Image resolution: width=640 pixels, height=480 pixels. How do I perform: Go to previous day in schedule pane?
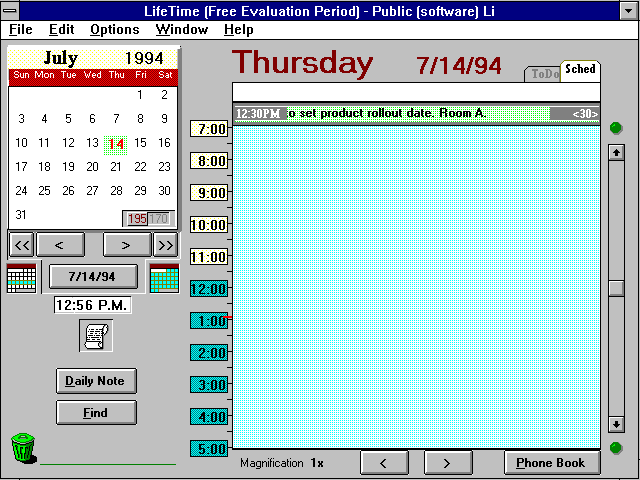tap(384, 463)
